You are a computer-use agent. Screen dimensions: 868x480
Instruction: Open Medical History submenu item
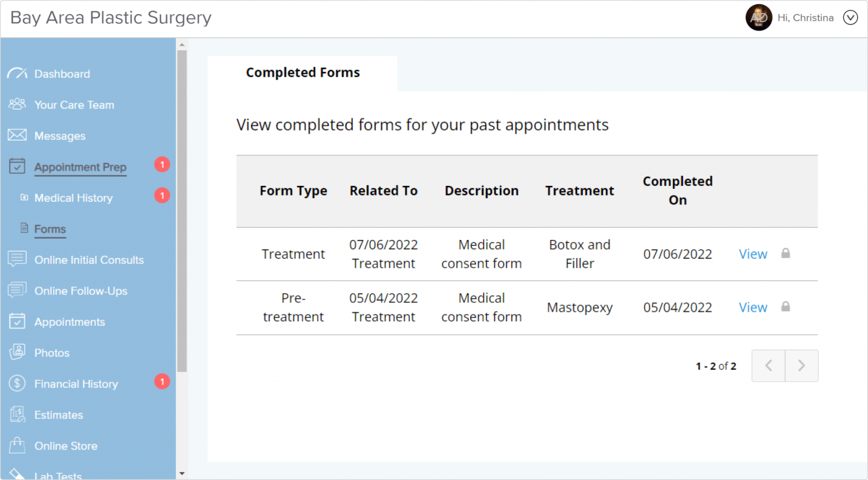(73, 198)
